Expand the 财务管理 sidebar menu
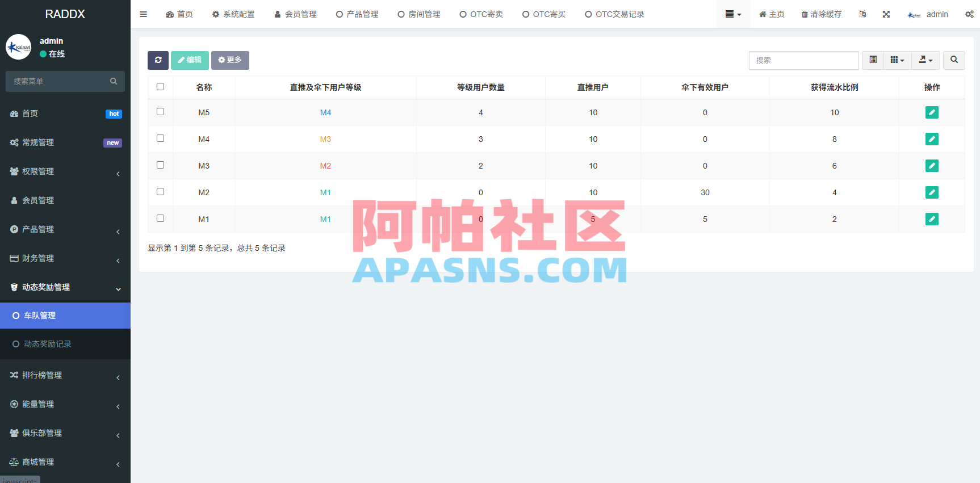 [65, 258]
